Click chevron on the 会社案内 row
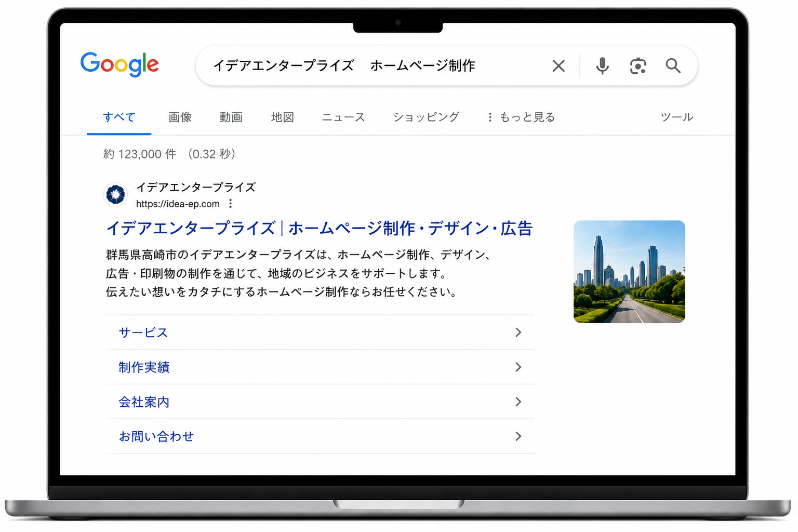Image resolution: width=798 pixels, height=532 pixels. coord(518,402)
